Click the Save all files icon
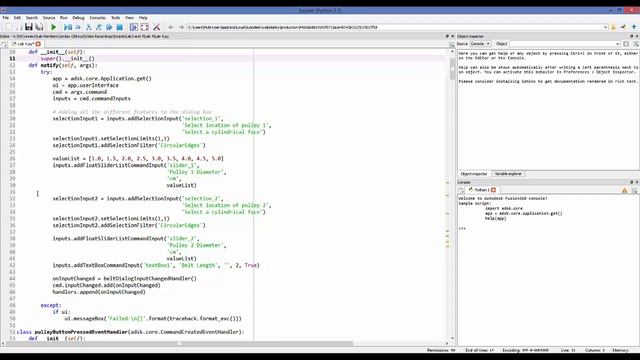 pyautogui.click(x=39, y=27)
